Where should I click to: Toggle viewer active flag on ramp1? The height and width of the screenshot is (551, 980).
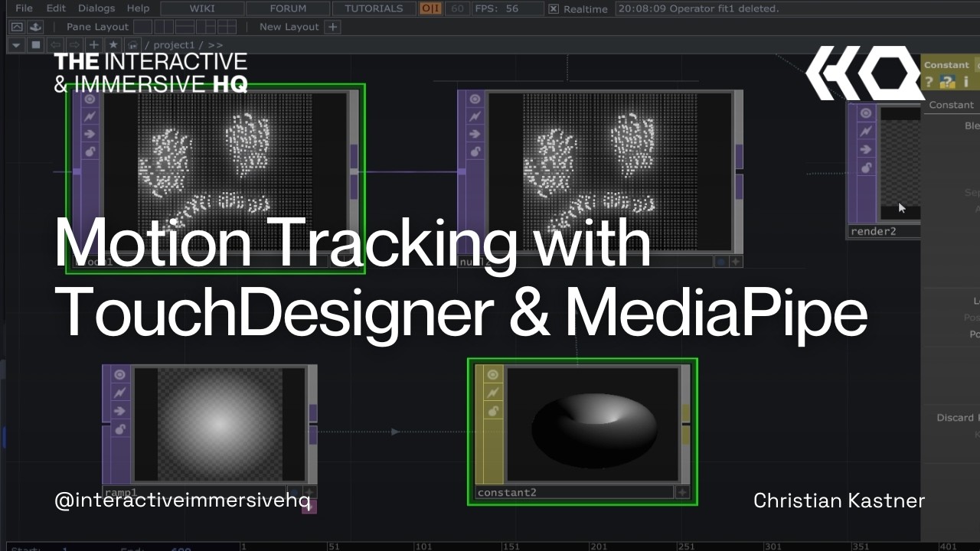119,374
